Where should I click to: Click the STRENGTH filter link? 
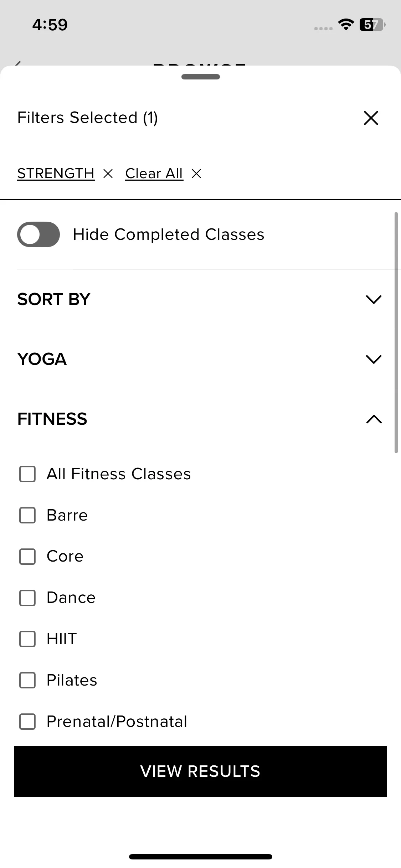click(56, 174)
